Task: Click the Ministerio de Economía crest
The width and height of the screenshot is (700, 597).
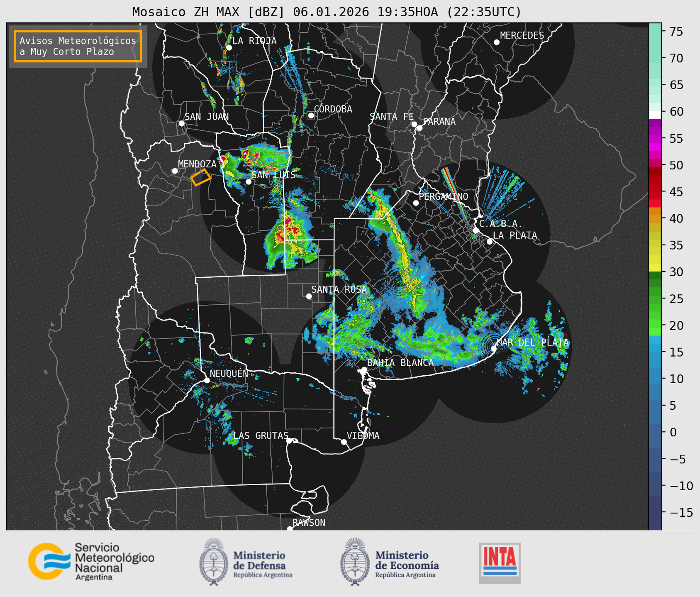Action: coord(355,562)
